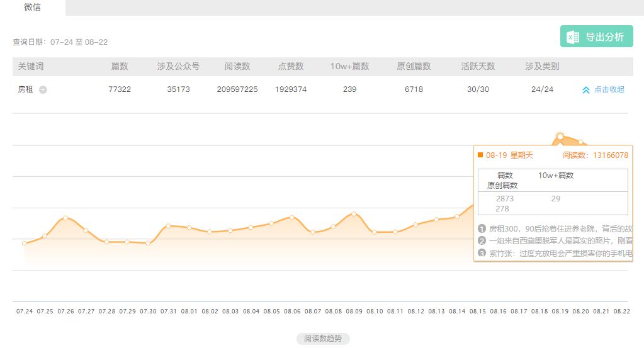Click the 10w+篇数 column header
The width and height of the screenshot is (644, 348).
349,67
